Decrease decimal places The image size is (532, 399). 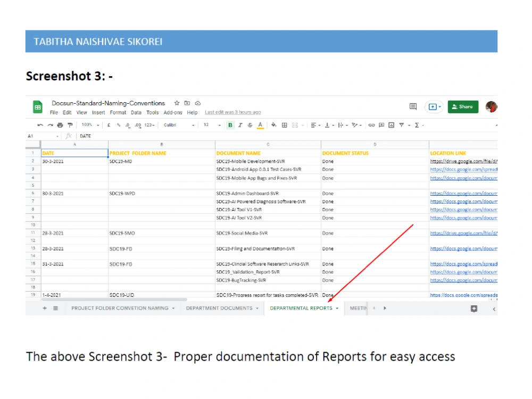(128, 125)
